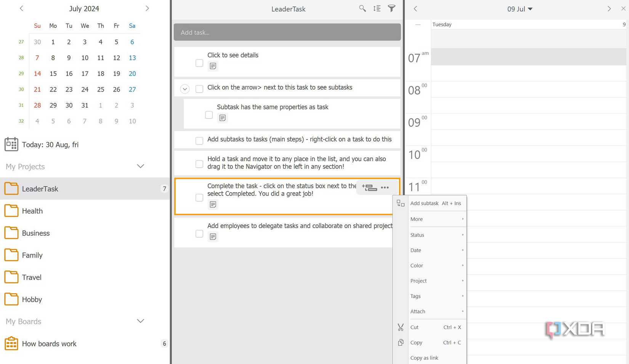
Task: Open note icon under 'Complete the task'
Action: click(x=213, y=204)
